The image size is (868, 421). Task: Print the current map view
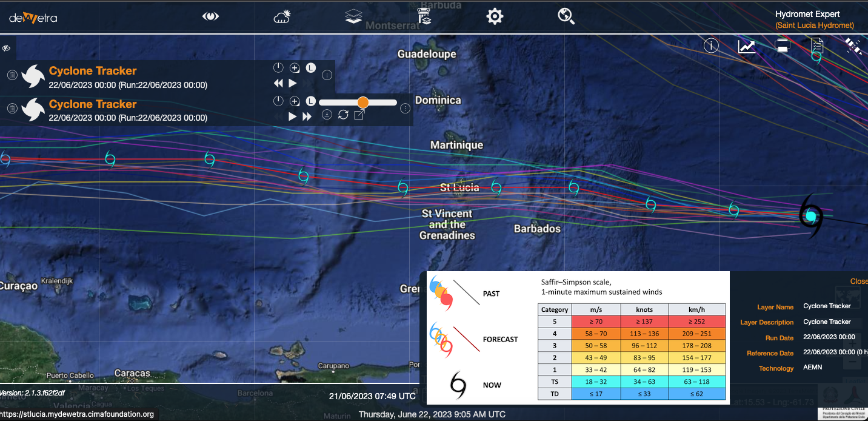tap(783, 45)
